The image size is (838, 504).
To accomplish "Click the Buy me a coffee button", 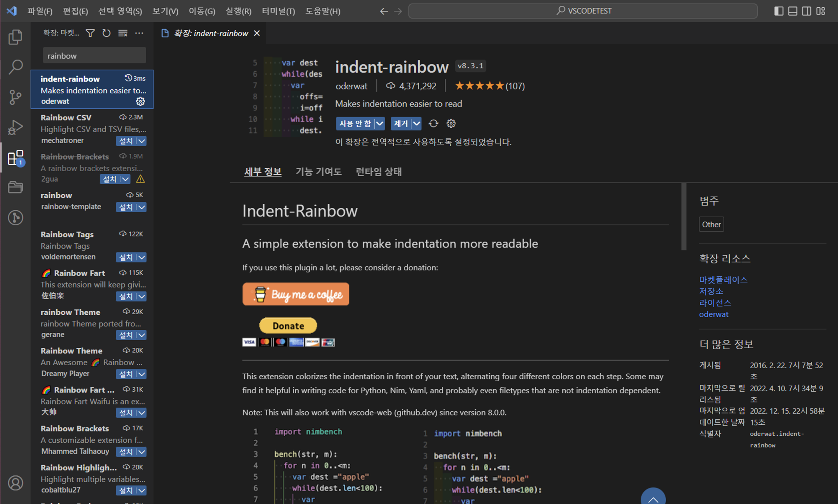I will click(x=295, y=294).
